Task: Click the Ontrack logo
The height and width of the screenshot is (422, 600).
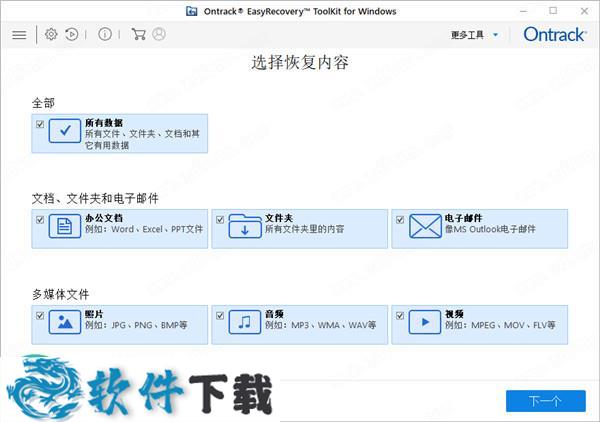Action: tap(554, 34)
